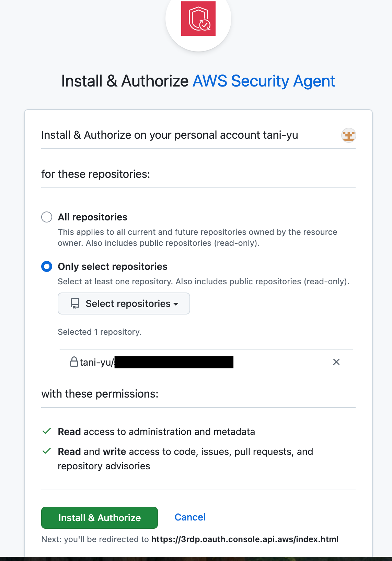Screen dimensions: 392x561
Task: Open the AWS Security Agent link
Action: pyautogui.click(x=264, y=81)
